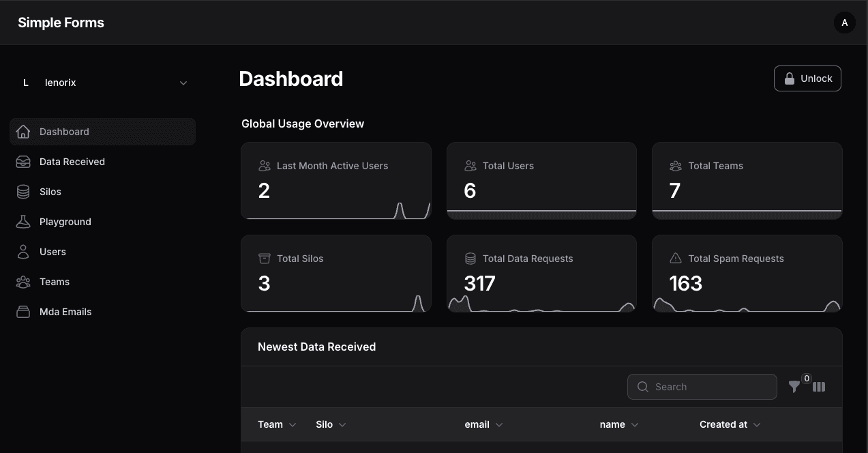This screenshot has height=453, width=868.
Task: Click the Teams group icon
Action: coord(23,282)
